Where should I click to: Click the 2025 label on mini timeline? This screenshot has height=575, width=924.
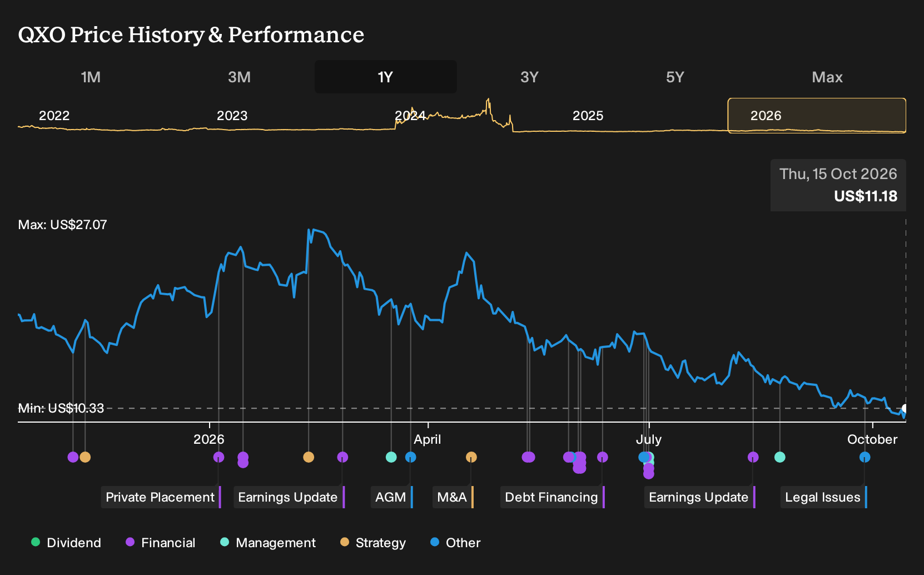[588, 116]
